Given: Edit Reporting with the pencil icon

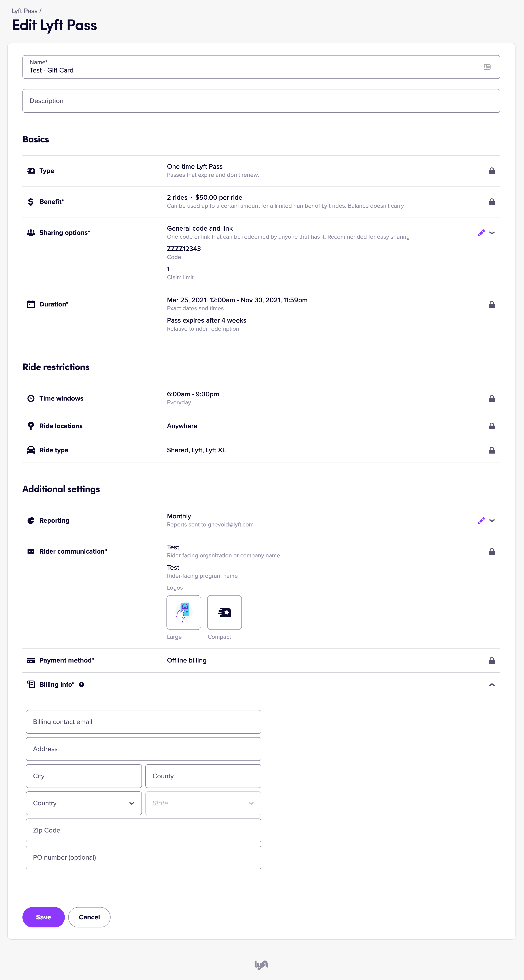Looking at the screenshot, I should click(481, 521).
